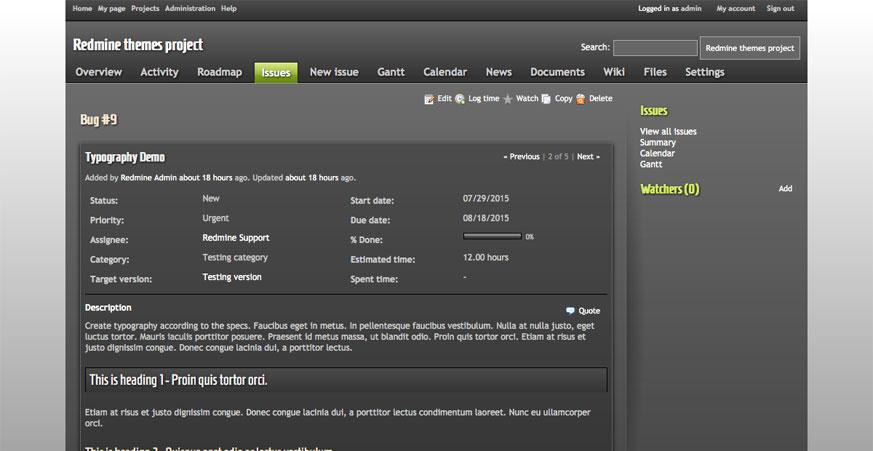This screenshot has height=451, width=873.
Task: Click the Redmine themes project title
Action: pyautogui.click(x=138, y=45)
